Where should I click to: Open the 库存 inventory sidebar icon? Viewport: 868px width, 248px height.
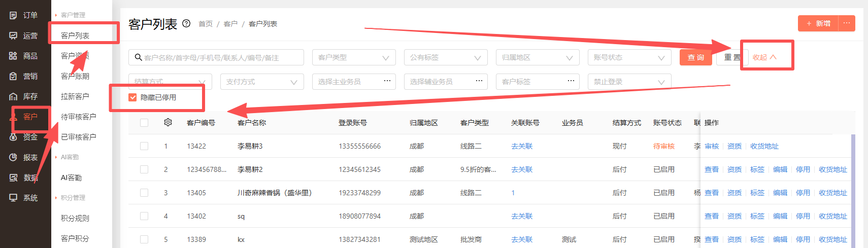coord(13,96)
